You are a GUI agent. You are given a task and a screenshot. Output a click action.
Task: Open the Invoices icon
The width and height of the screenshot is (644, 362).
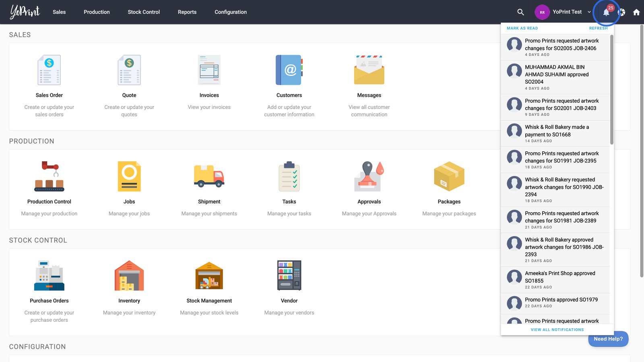click(x=209, y=70)
